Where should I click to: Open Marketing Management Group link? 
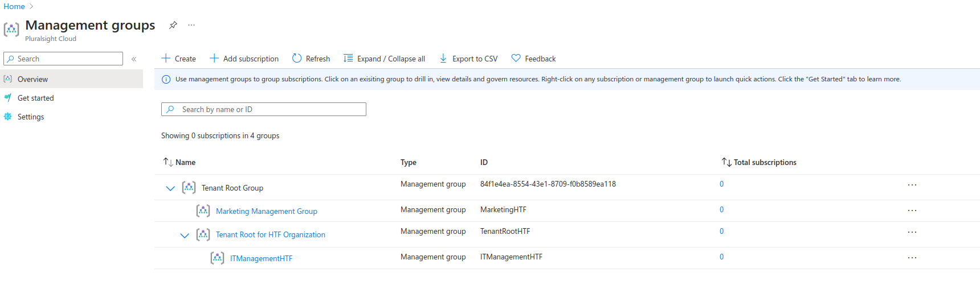[266, 211]
